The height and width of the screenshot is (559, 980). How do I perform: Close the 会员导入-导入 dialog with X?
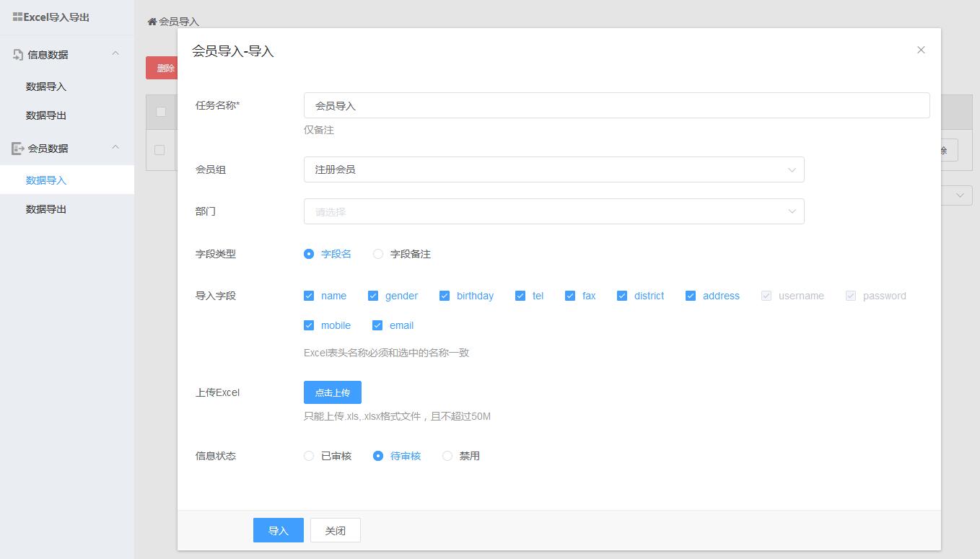(x=921, y=50)
